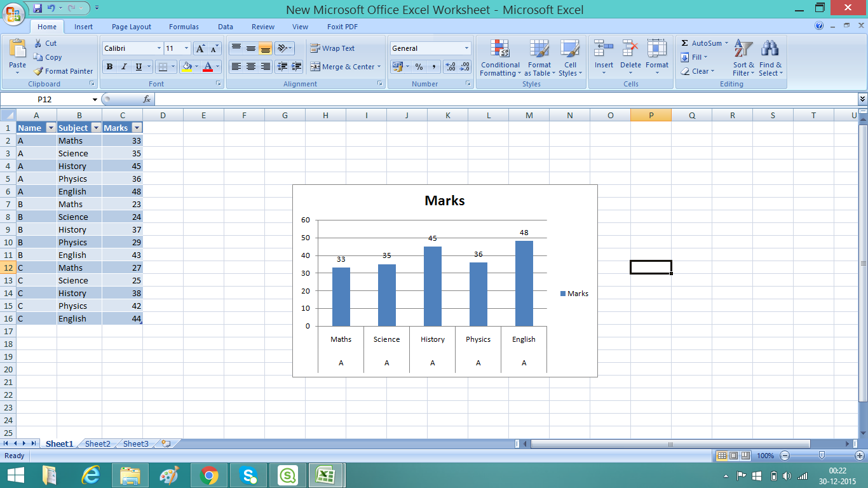This screenshot has height=488, width=868.
Task: Click the zoom slider handle
Action: point(822,456)
